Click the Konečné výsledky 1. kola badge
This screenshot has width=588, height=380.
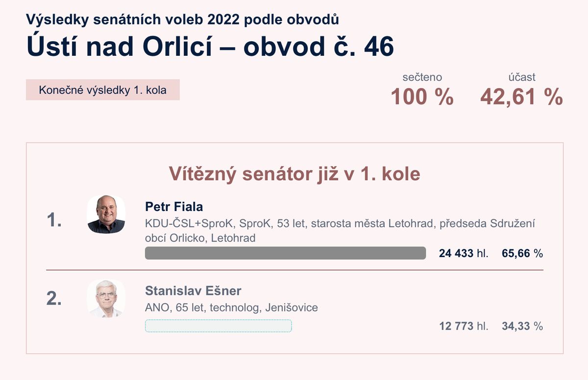(103, 90)
